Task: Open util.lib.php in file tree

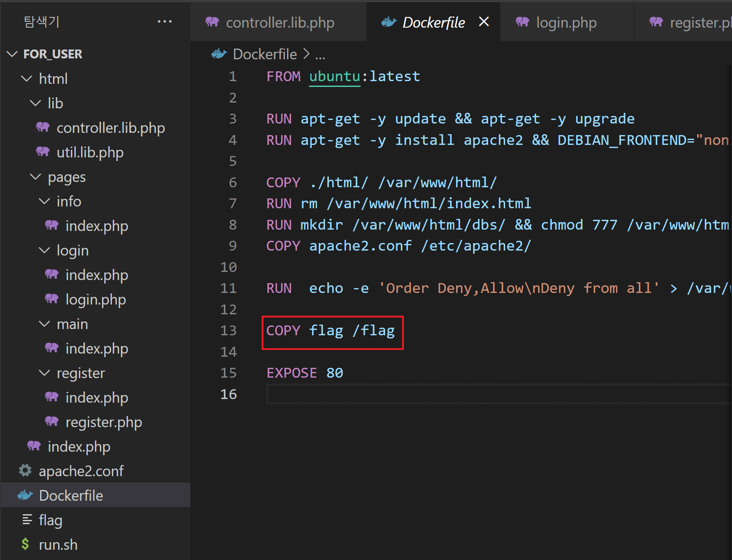Action: tap(95, 152)
